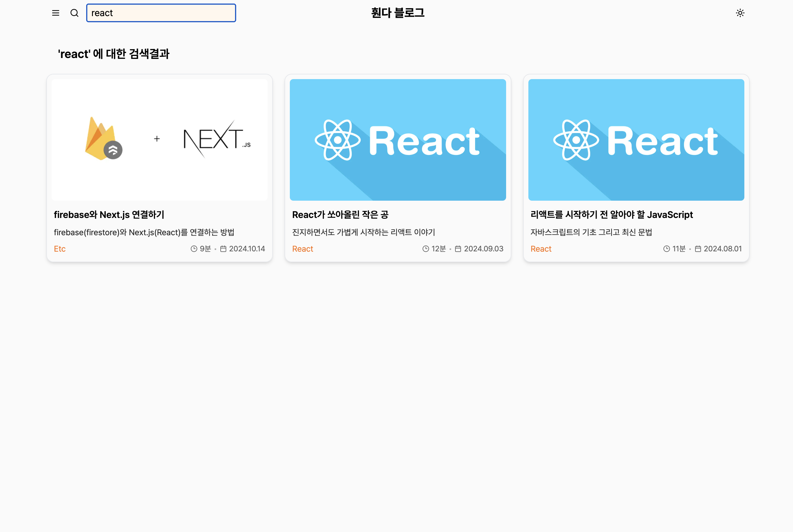Screen dimensions: 793x532
Task: Open post '리액트를 시작하기 전 알아야 할 JavaScript'
Action: pos(612,214)
